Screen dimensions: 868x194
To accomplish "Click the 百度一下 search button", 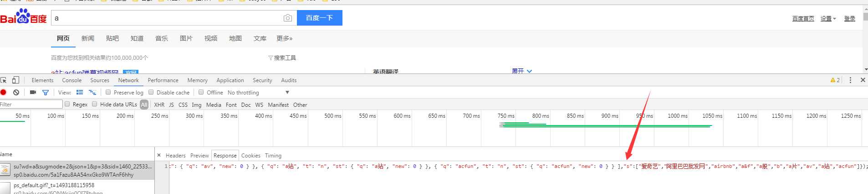I will [x=319, y=18].
